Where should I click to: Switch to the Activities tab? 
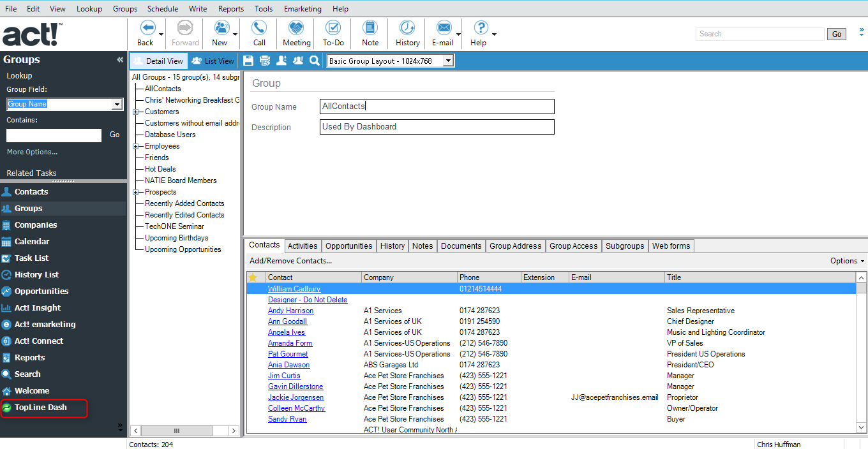[x=303, y=246]
